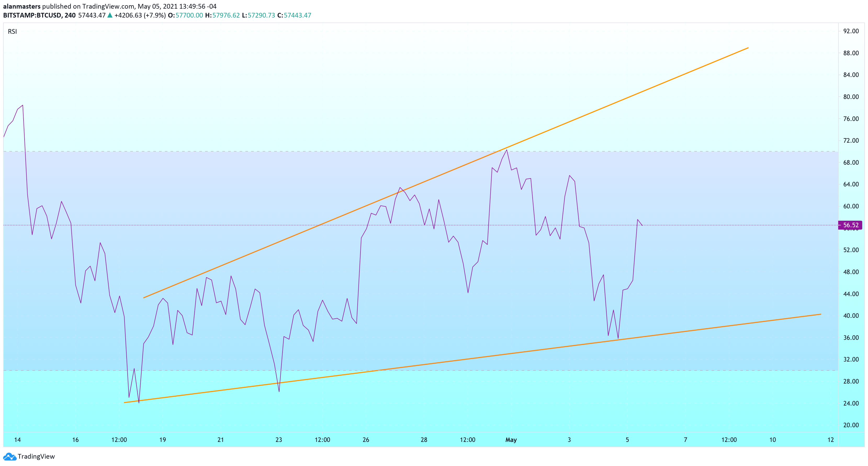Image resolution: width=868 pixels, height=466 pixels.
Task: Click the 80.00 level on the RSI scale
Action: click(851, 97)
